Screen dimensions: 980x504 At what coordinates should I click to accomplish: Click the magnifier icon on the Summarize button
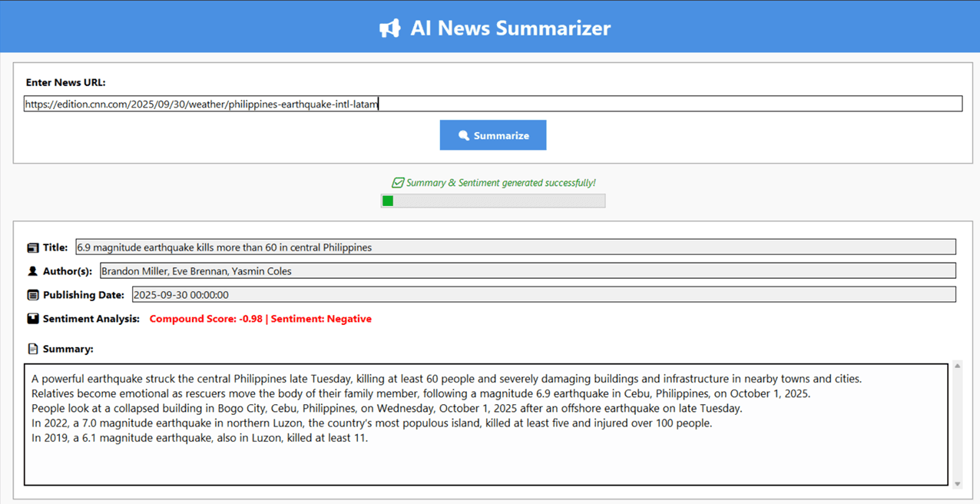462,134
